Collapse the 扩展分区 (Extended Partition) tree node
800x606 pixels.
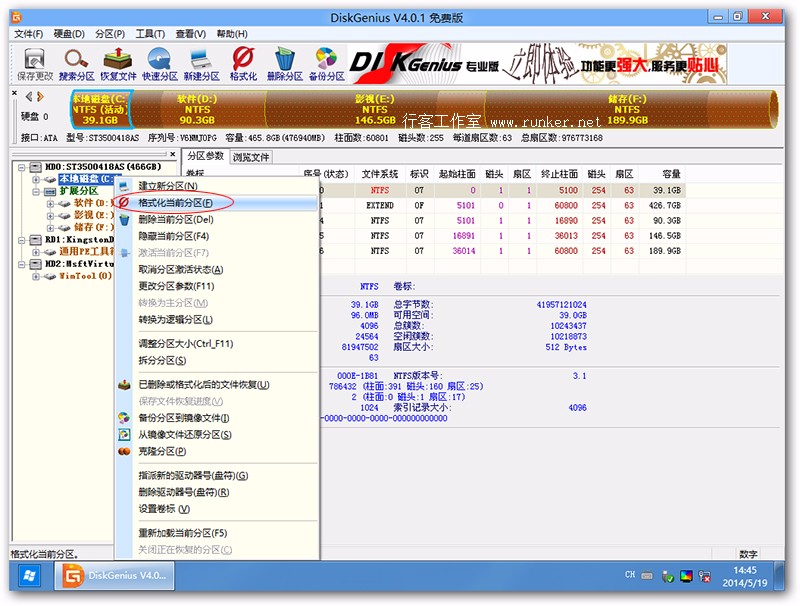pos(36,191)
